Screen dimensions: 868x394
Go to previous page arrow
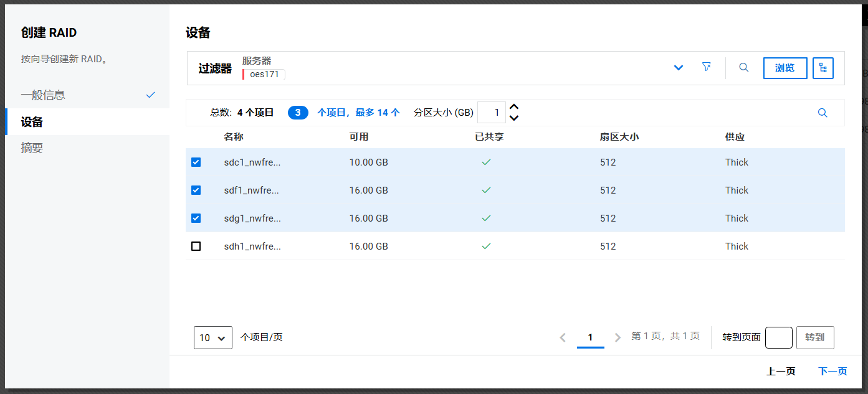563,337
